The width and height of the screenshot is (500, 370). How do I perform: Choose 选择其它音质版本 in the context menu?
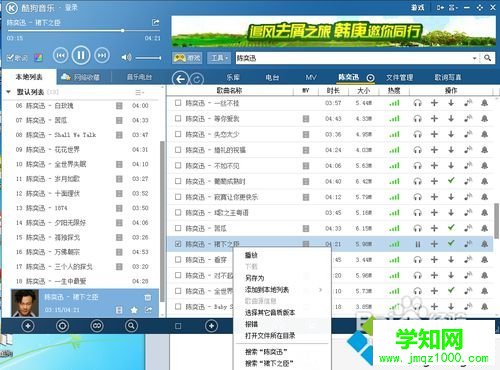pyautogui.click(x=270, y=312)
